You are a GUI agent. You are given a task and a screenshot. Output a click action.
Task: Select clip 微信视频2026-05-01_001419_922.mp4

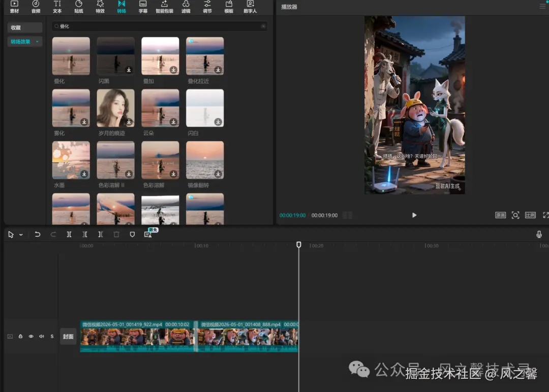coord(137,337)
